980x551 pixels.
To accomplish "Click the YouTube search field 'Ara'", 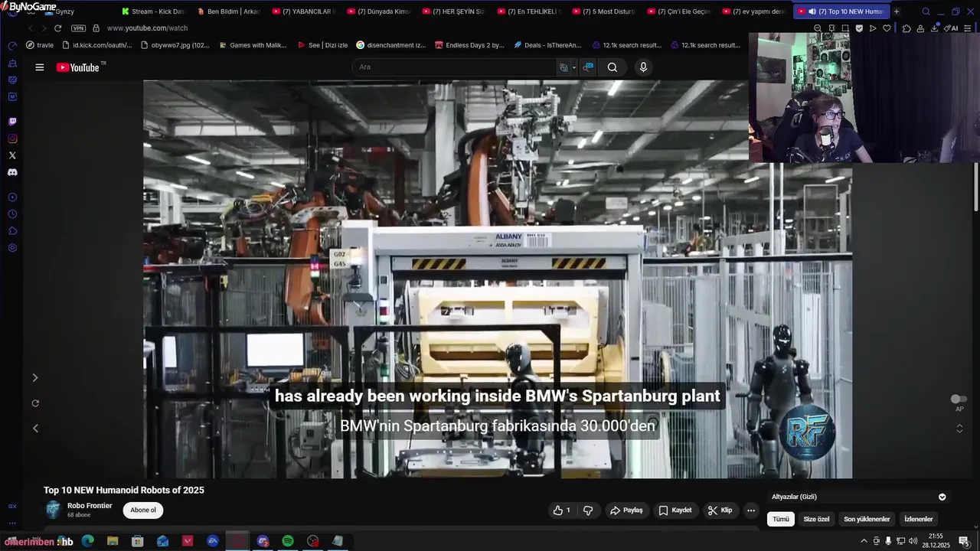I will point(455,67).
